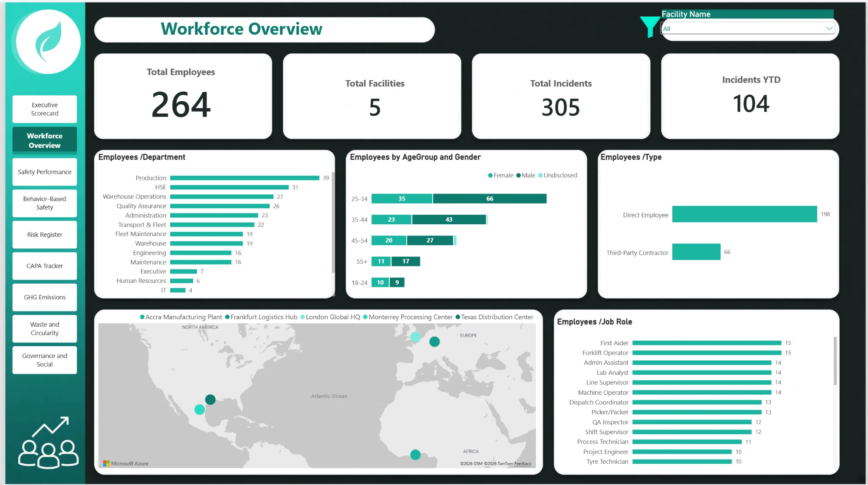
Task: Open Behavior-Based Safety page
Action: [x=45, y=203]
